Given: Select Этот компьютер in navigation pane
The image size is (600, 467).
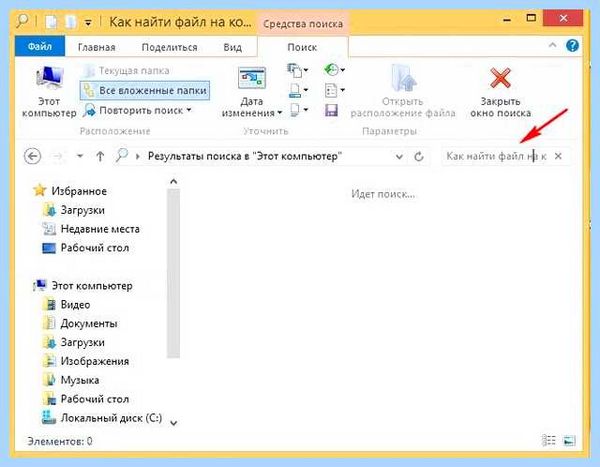Looking at the screenshot, I should click(x=83, y=286).
